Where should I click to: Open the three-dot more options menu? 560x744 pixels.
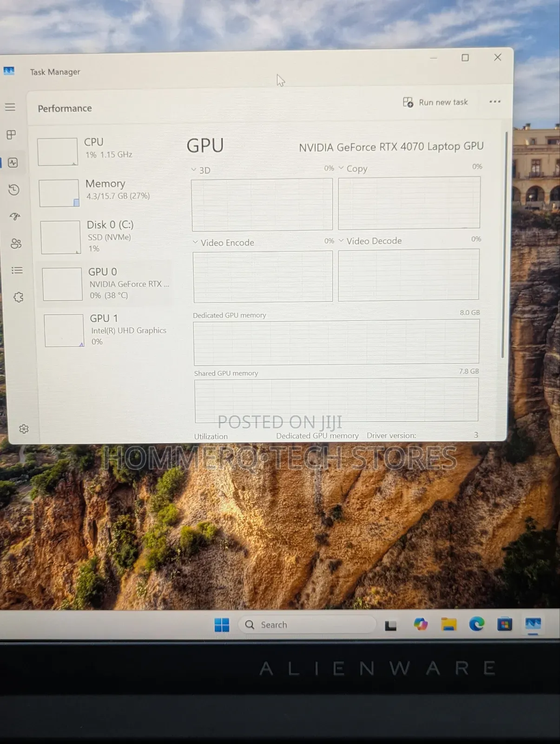(x=495, y=101)
